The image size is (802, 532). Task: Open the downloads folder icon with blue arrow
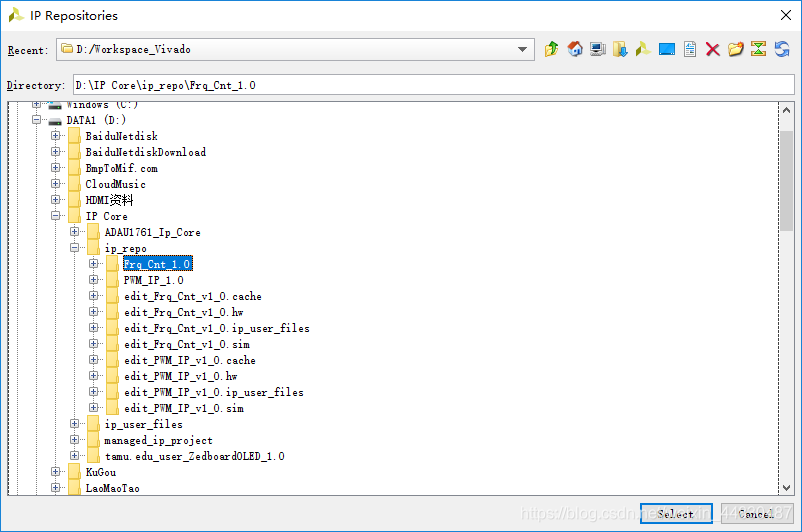pyautogui.click(x=620, y=49)
